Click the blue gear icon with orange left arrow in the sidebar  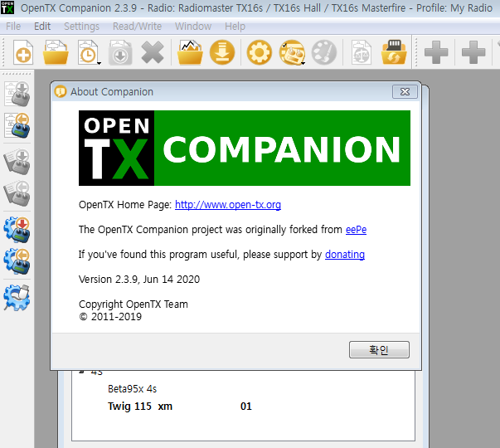tap(17, 261)
